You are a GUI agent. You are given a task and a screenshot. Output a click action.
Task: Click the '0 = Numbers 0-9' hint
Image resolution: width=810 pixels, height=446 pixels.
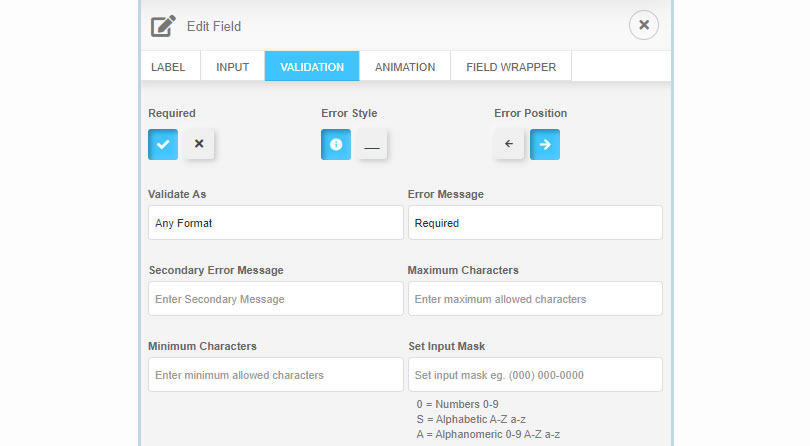tap(457, 404)
